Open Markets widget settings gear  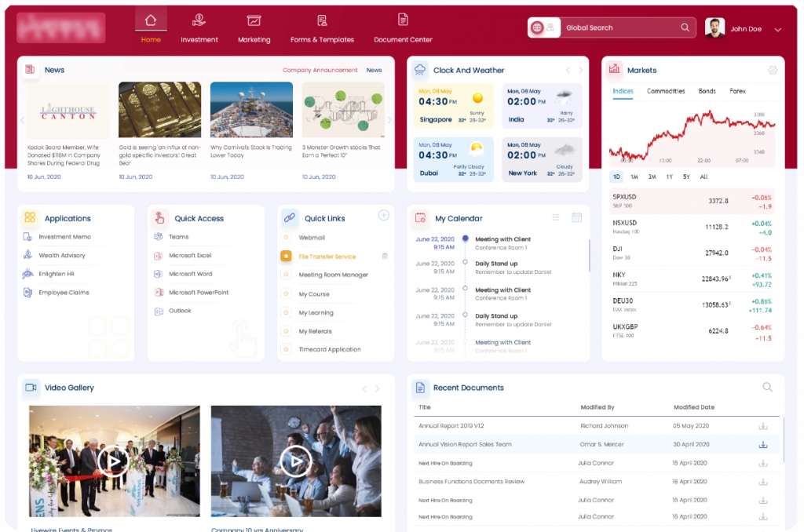[773, 70]
